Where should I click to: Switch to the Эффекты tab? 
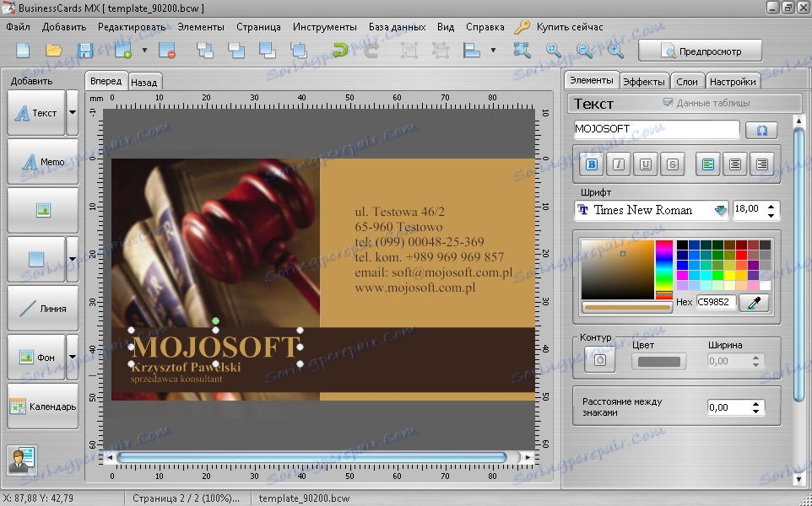coord(644,82)
